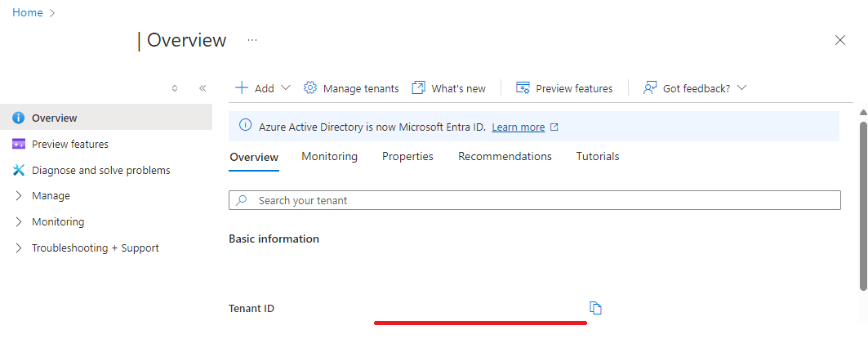Click the Preview features toolbar icon
The width and height of the screenshot is (868, 348).
point(523,88)
